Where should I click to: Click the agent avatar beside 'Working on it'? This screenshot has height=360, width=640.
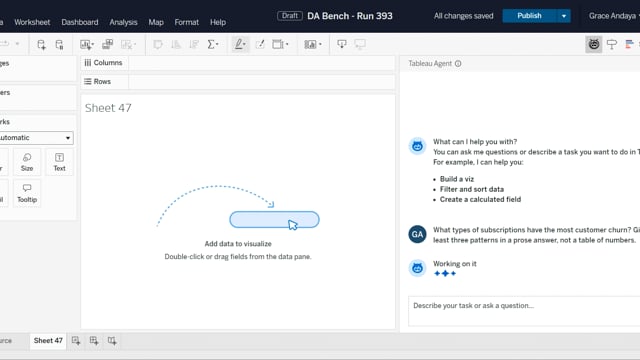point(417,268)
